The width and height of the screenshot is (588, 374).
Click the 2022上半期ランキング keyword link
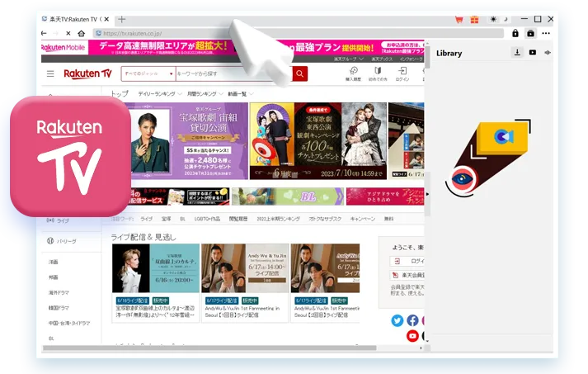(x=278, y=219)
